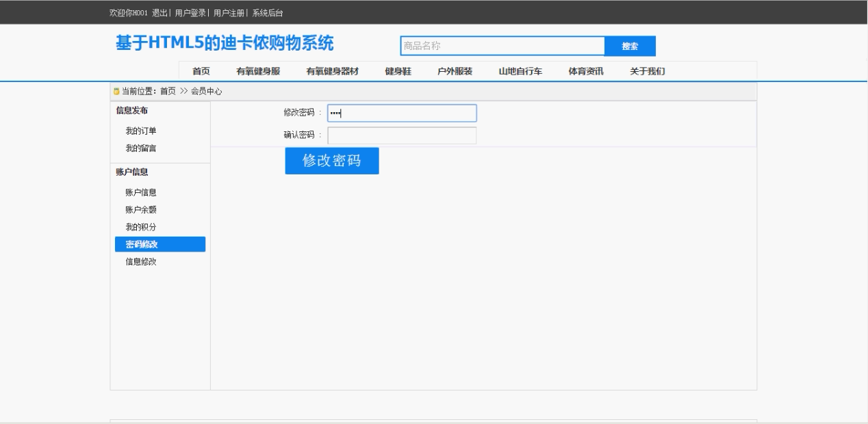Viewport: 868px width, 424px height.
Task: Click the 修改密码 password field
Action: [402, 113]
